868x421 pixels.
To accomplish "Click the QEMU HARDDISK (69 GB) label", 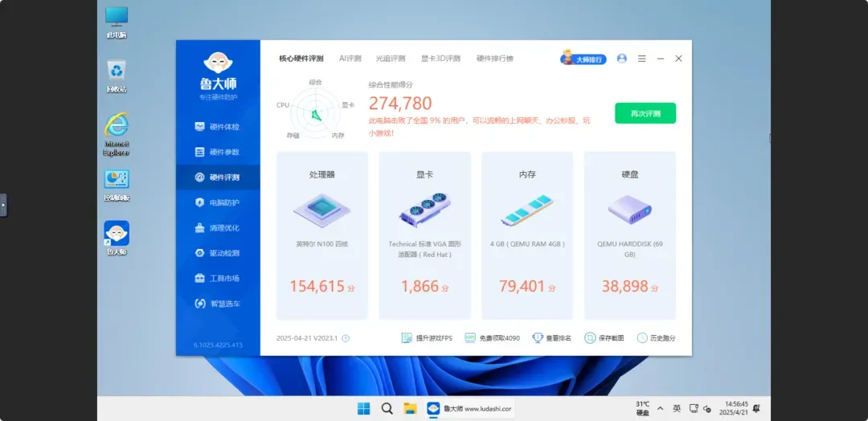I will pos(630,249).
